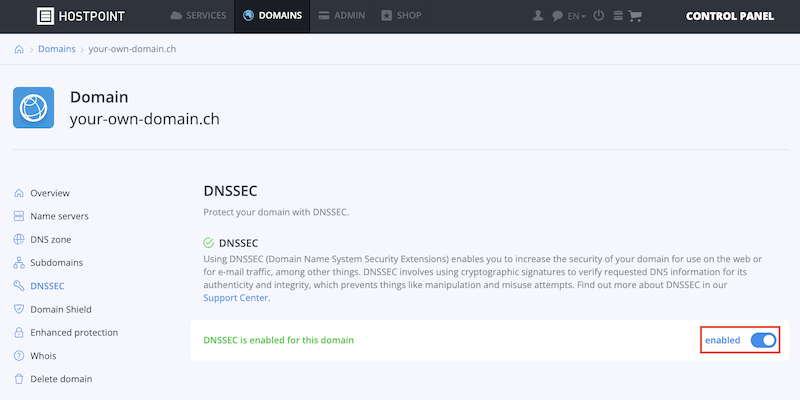800x400 pixels.
Task: Go to home via breadcrumb icon
Action: (x=19, y=49)
